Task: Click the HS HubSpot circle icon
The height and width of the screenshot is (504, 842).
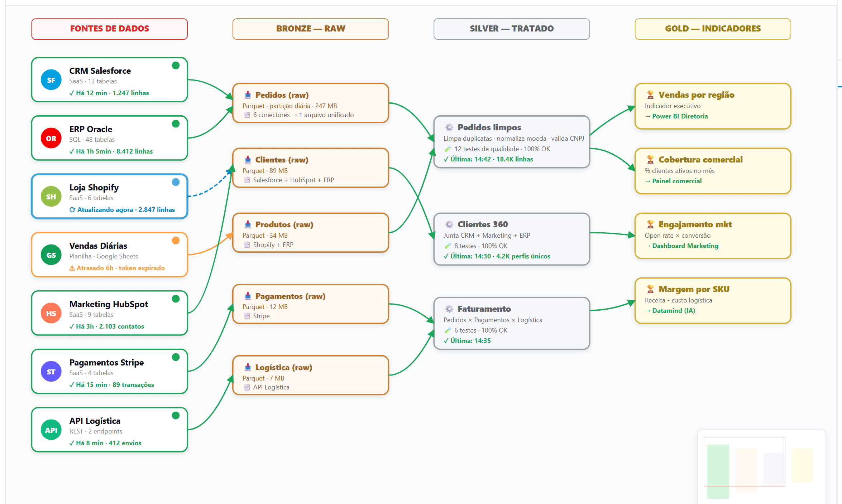Action: pos(51,313)
